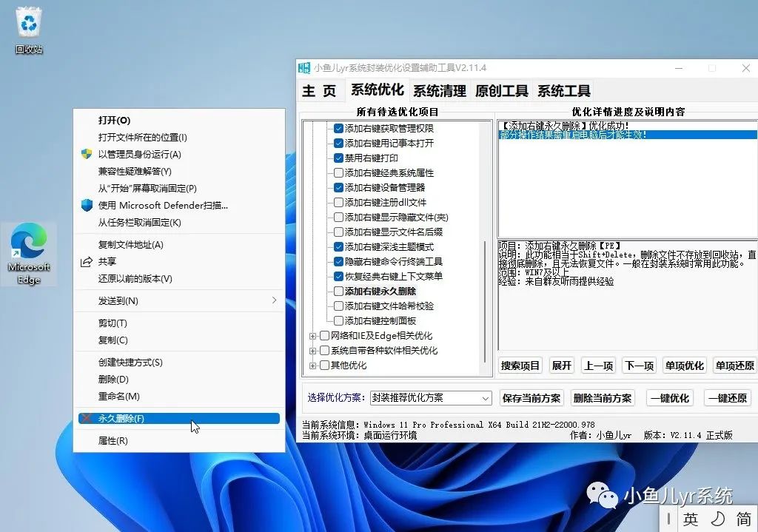Image resolution: width=758 pixels, height=532 pixels.
Task: Uncheck 添加右键设备管理器
Action: tap(338, 187)
